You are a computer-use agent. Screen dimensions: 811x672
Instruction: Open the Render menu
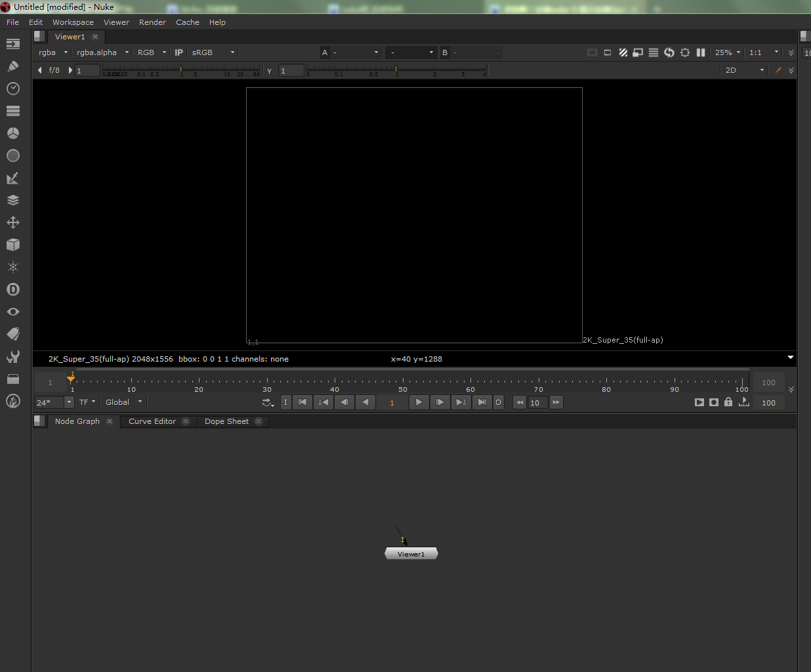(152, 22)
